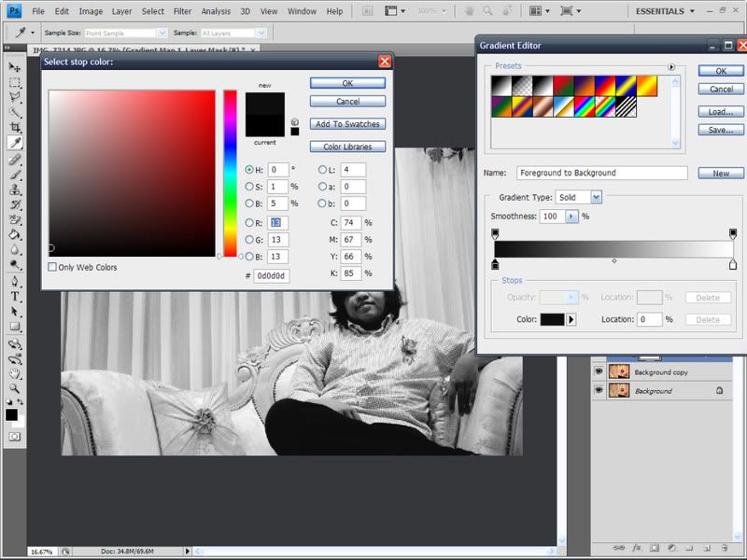Image resolution: width=747 pixels, height=560 pixels.
Task: Open the Filter menu
Action: (x=182, y=11)
